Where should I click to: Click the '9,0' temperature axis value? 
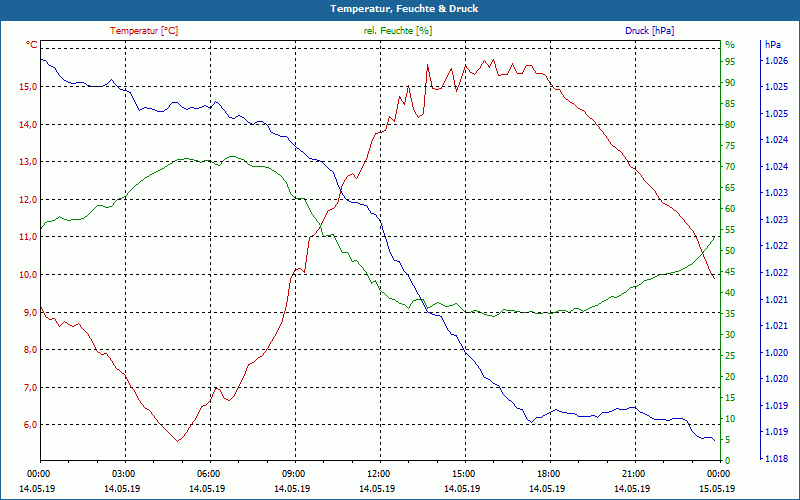pyautogui.click(x=31, y=312)
